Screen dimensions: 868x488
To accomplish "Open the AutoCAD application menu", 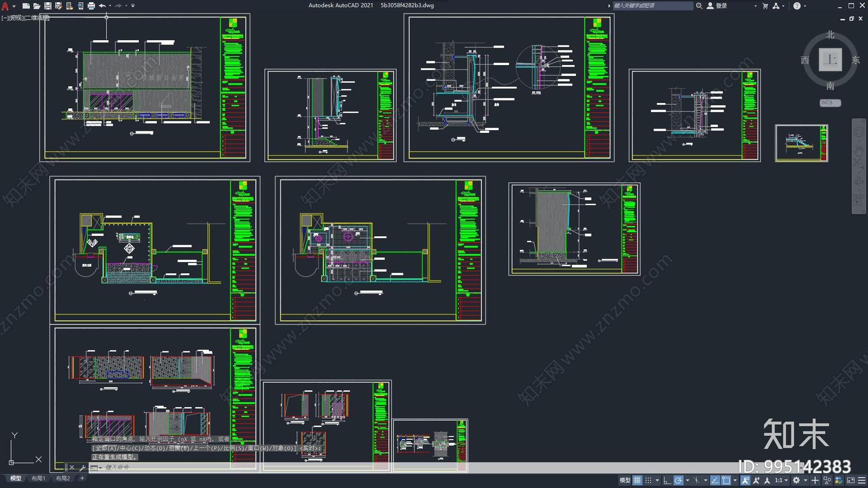I will point(5,6).
